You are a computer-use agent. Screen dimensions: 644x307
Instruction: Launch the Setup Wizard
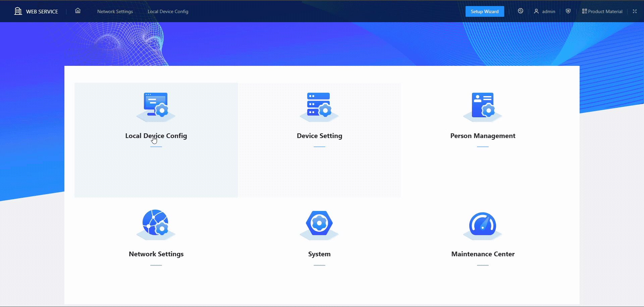[x=484, y=11]
